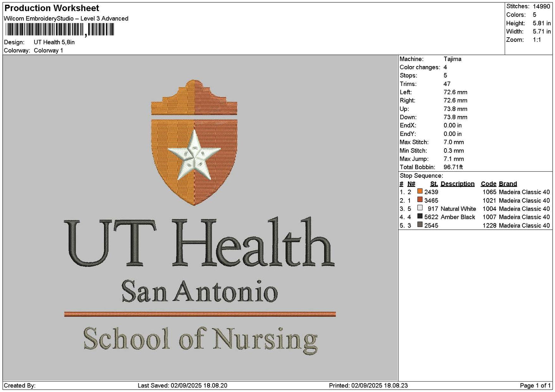Click the design name 'UT Health 5,8in'
555x392 pixels.
click(x=54, y=42)
